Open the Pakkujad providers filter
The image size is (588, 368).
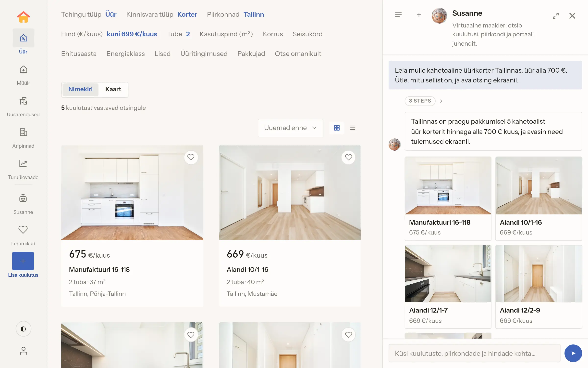[x=251, y=54]
